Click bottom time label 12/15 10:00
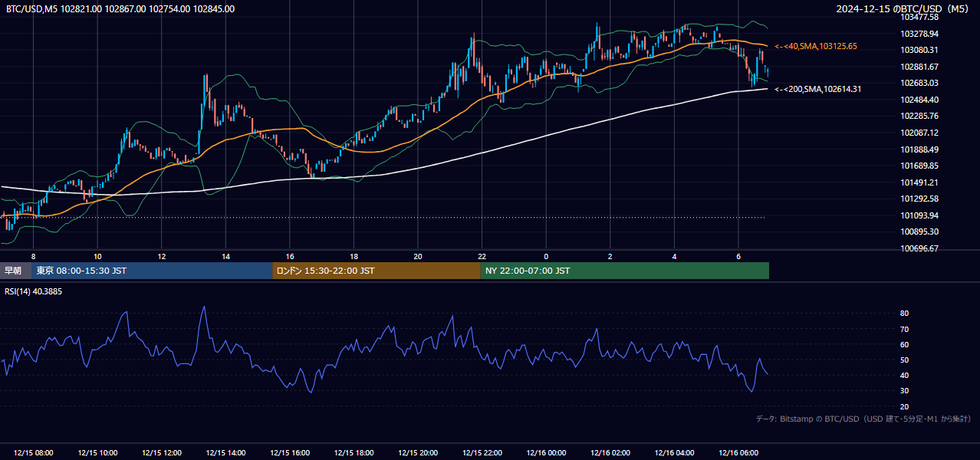 pyautogui.click(x=98, y=452)
